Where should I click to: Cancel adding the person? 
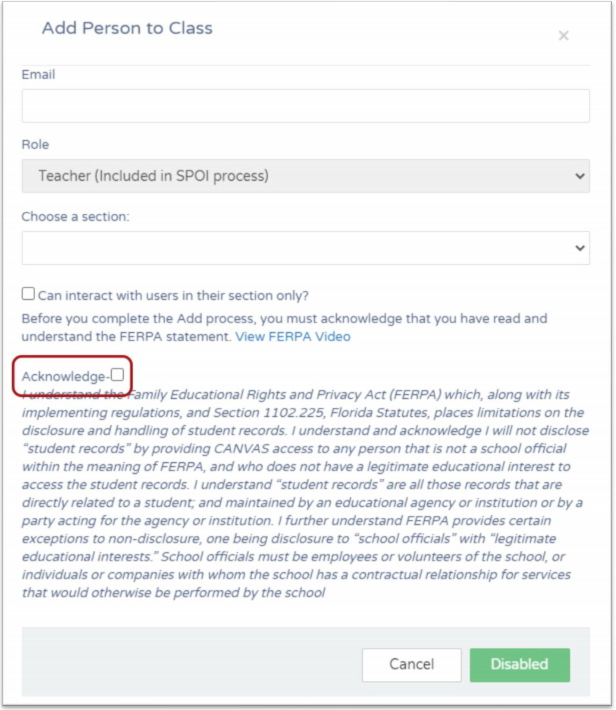tap(411, 665)
